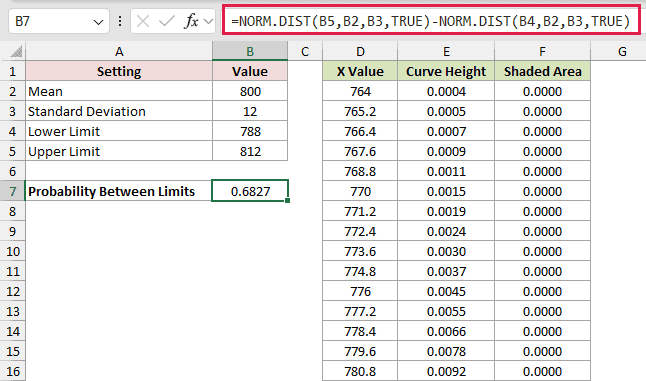Select column A header

click(119, 51)
